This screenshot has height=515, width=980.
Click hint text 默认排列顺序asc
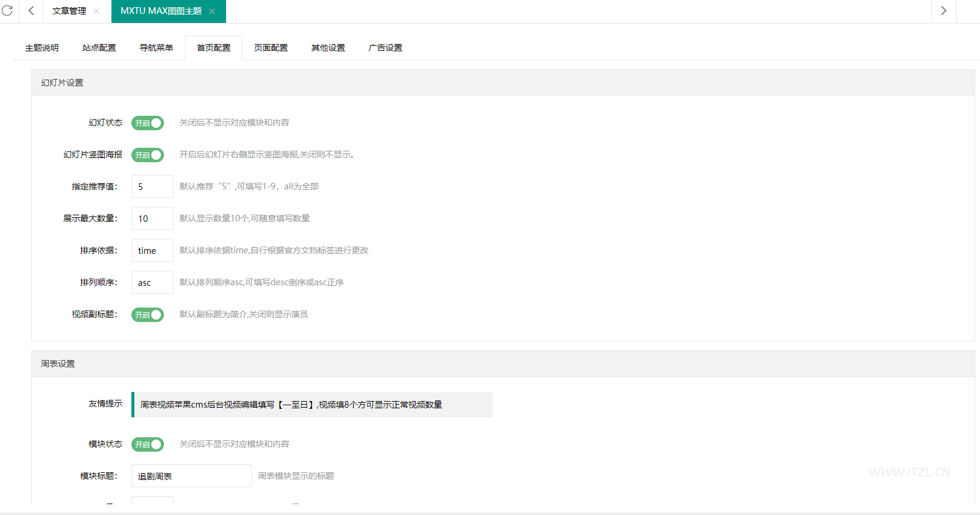click(x=262, y=282)
